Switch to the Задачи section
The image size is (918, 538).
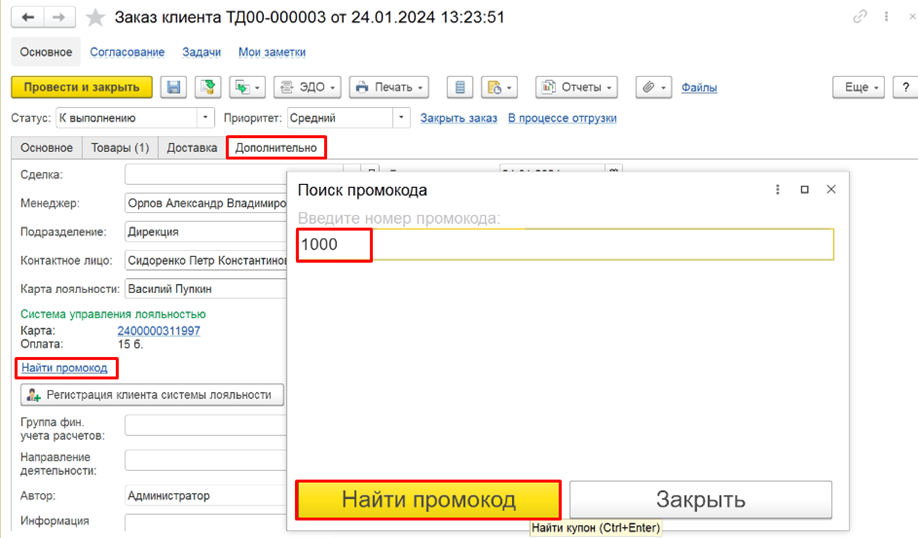201,52
